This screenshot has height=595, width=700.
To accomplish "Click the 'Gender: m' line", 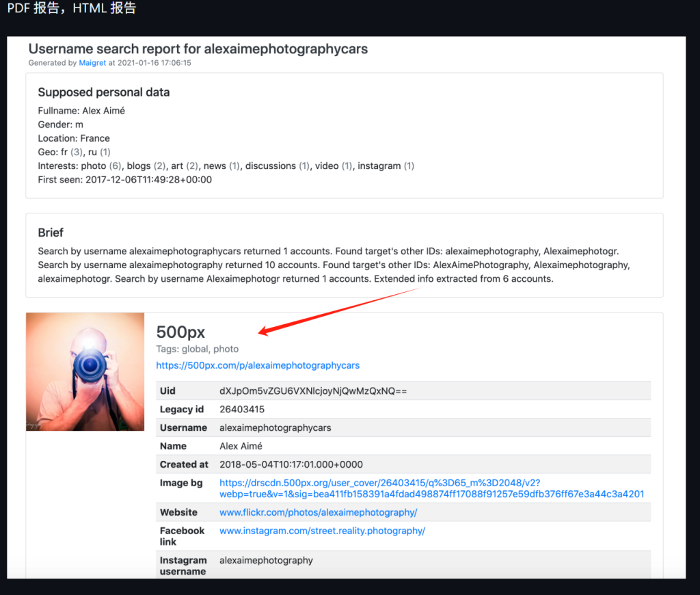I will [61, 124].
